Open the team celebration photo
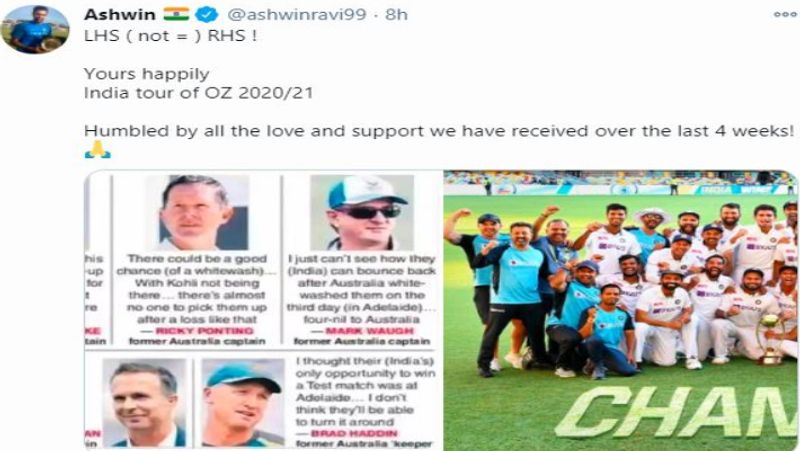Viewport: 800px width, 451px height. point(620,310)
